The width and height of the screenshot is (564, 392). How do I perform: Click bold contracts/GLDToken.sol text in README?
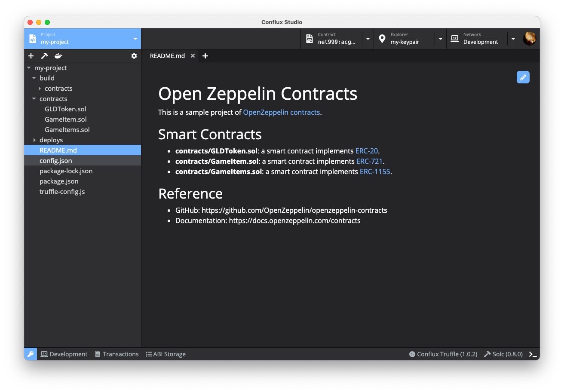[x=216, y=151]
